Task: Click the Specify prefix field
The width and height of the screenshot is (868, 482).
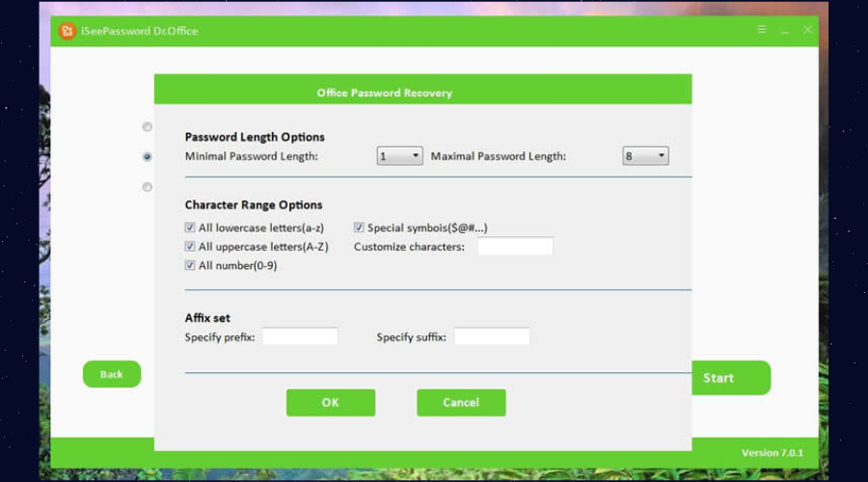Action: (300, 336)
